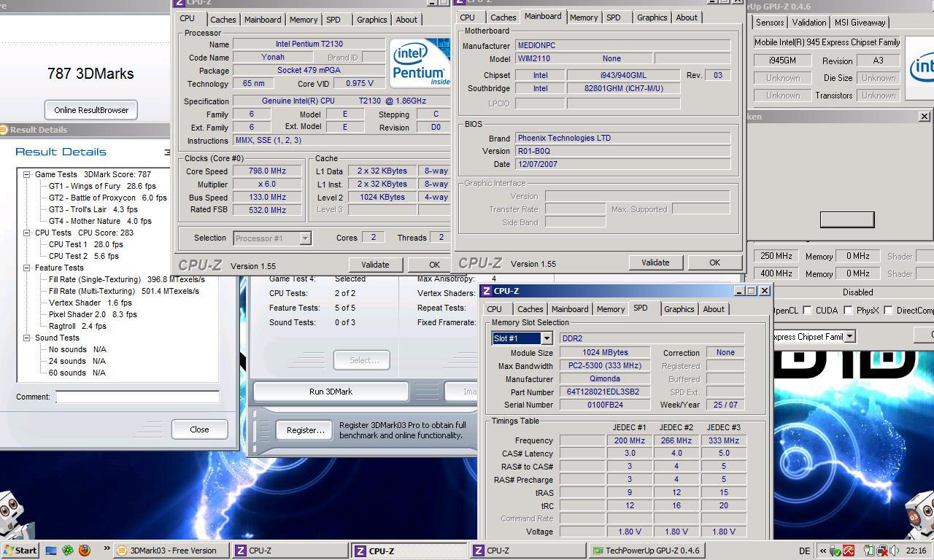Toggle the DirectCompute checkbox in GPU-Z
934x560 pixels.
[x=888, y=310]
